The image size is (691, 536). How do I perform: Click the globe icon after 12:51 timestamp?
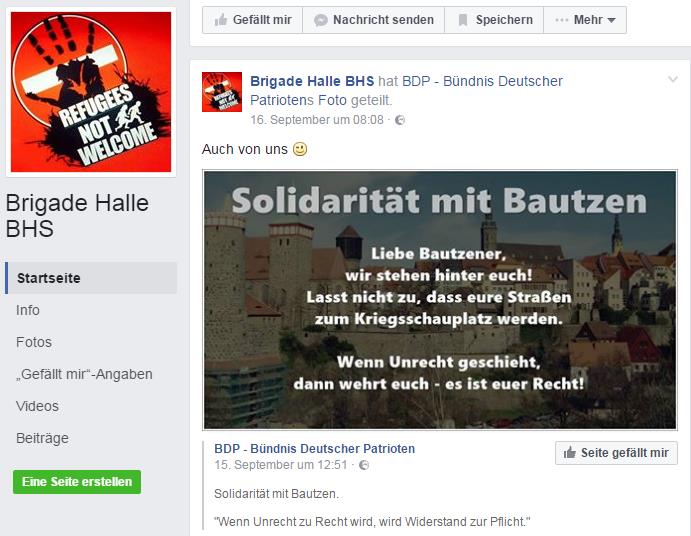364,465
